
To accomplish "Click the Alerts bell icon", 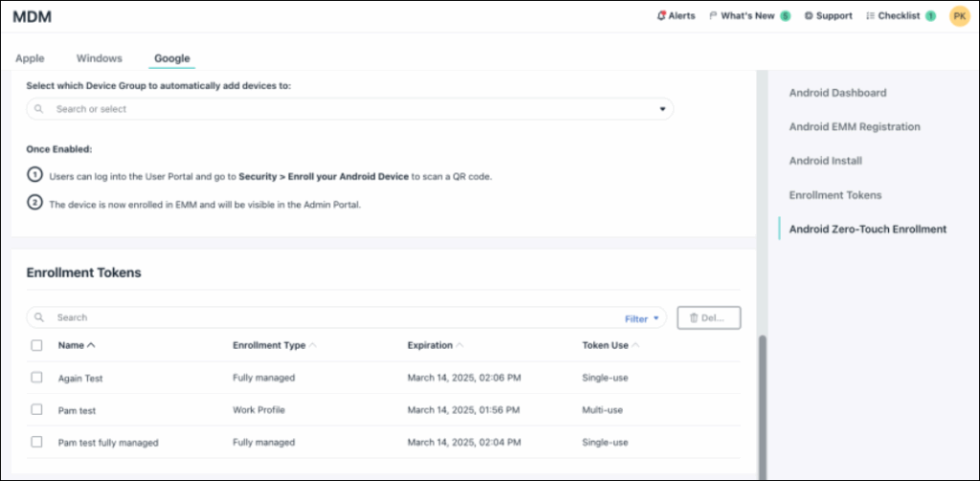I will click(661, 16).
